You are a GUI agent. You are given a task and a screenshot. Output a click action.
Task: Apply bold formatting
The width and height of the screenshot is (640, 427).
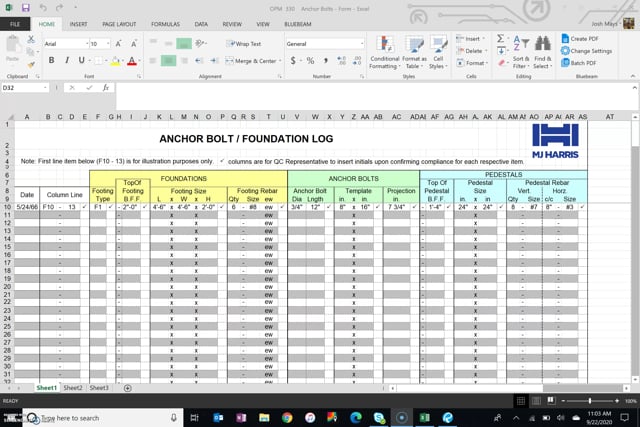(51, 60)
